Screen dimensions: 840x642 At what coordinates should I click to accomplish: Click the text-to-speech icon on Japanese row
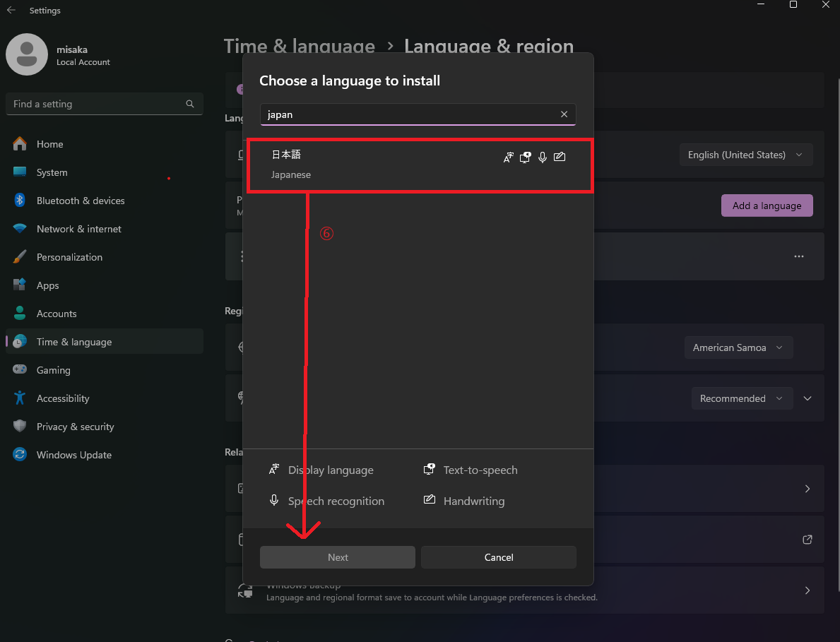coord(525,157)
